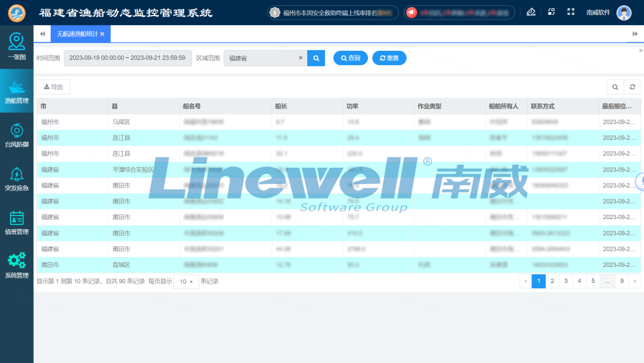Click the ranking badge icon in header
644x363 pixels.
[274, 13]
